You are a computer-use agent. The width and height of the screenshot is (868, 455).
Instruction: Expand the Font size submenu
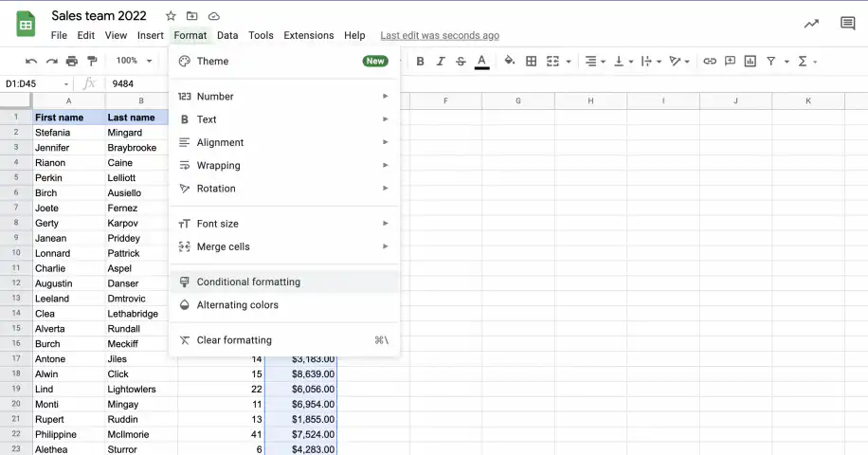[x=284, y=224]
